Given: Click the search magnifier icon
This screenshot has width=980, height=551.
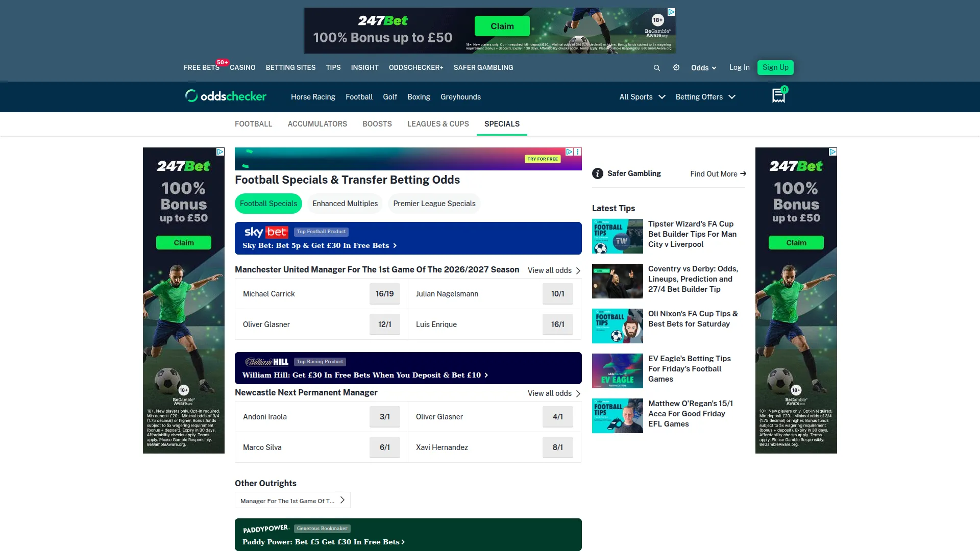Looking at the screenshot, I should 657,68.
